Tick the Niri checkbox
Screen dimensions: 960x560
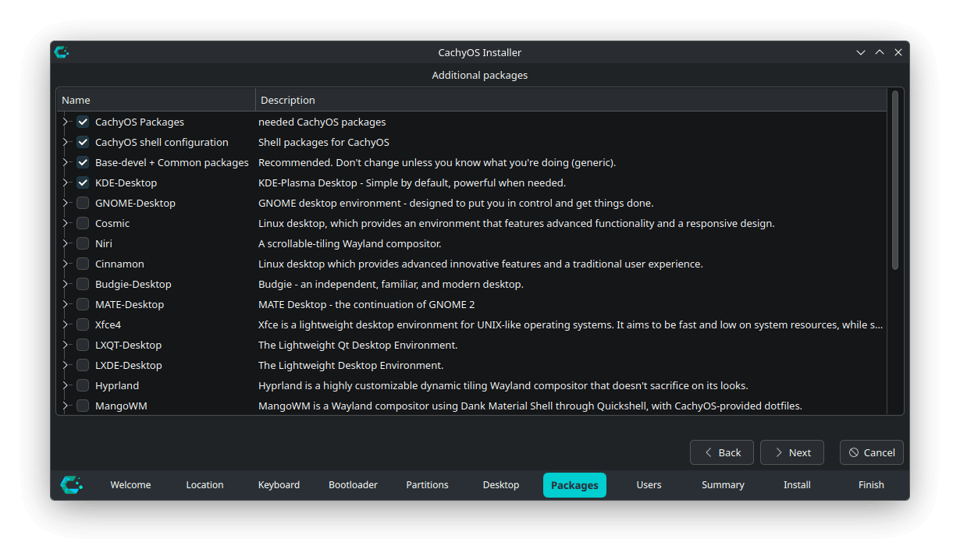tap(83, 243)
